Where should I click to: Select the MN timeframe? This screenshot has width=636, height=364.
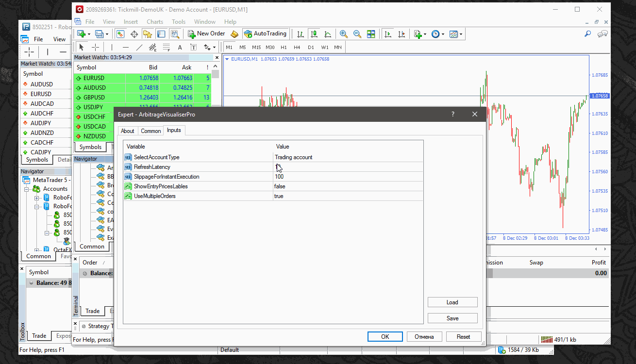click(x=338, y=47)
